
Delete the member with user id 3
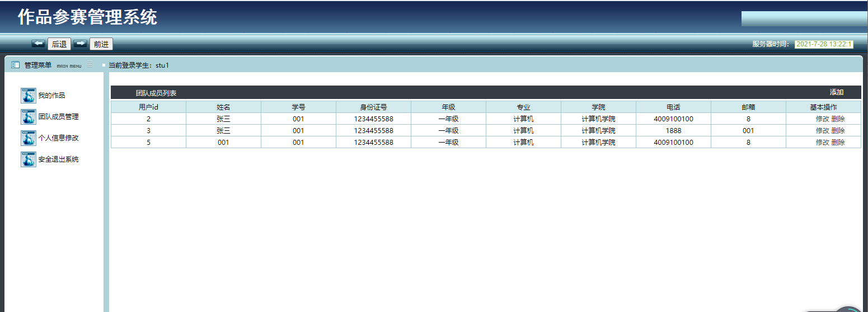coord(838,131)
